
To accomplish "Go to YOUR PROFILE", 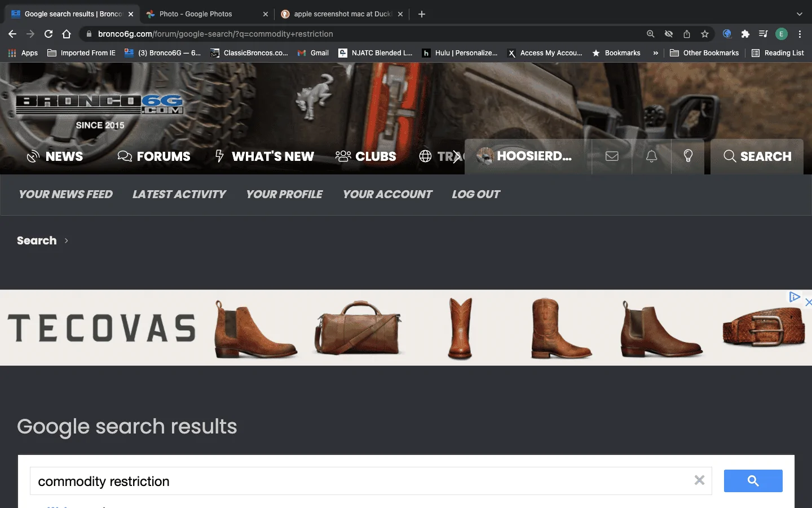I will 284,194.
